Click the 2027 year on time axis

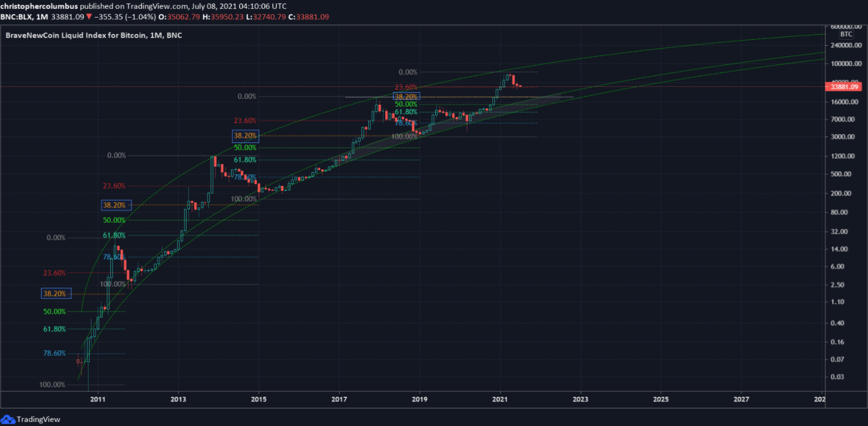(x=741, y=399)
